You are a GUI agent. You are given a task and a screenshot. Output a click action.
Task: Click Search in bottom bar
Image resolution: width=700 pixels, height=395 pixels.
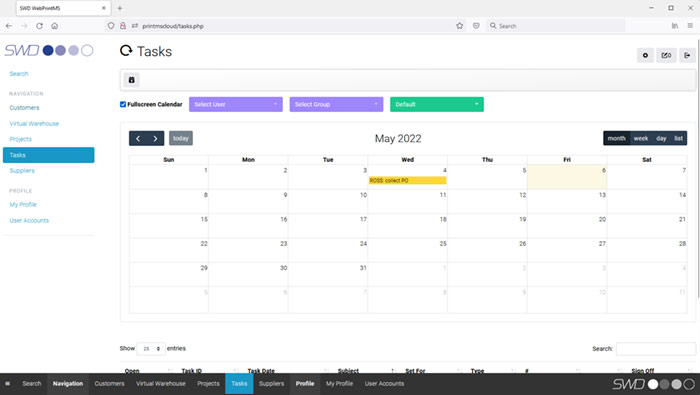pyautogui.click(x=32, y=383)
